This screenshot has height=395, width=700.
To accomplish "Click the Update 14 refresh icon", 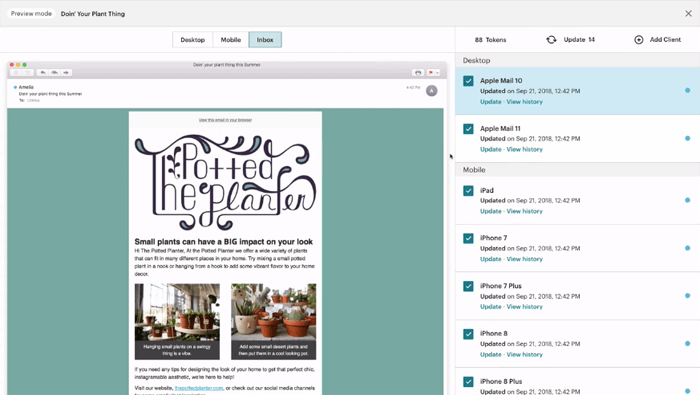I will (x=551, y=40).
